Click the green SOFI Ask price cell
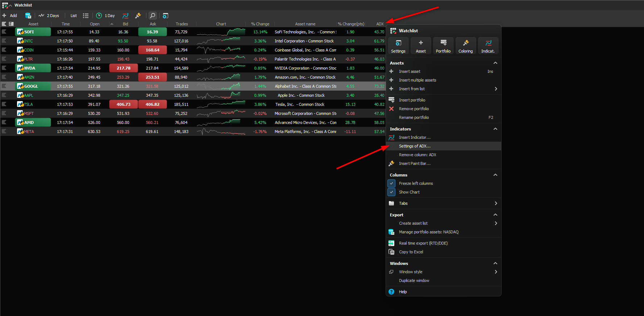Screen dimensions: 644x316 coord(153,32)
